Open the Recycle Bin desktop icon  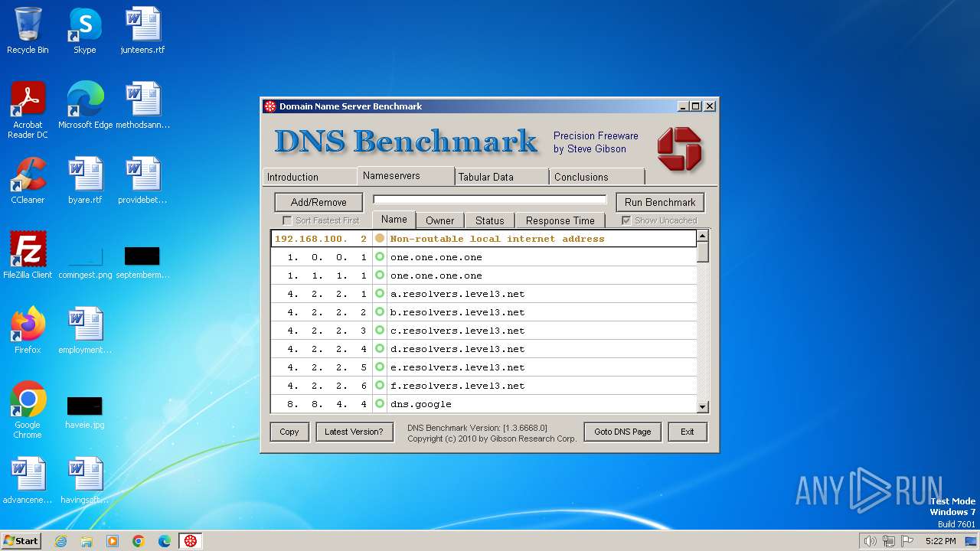28,31
